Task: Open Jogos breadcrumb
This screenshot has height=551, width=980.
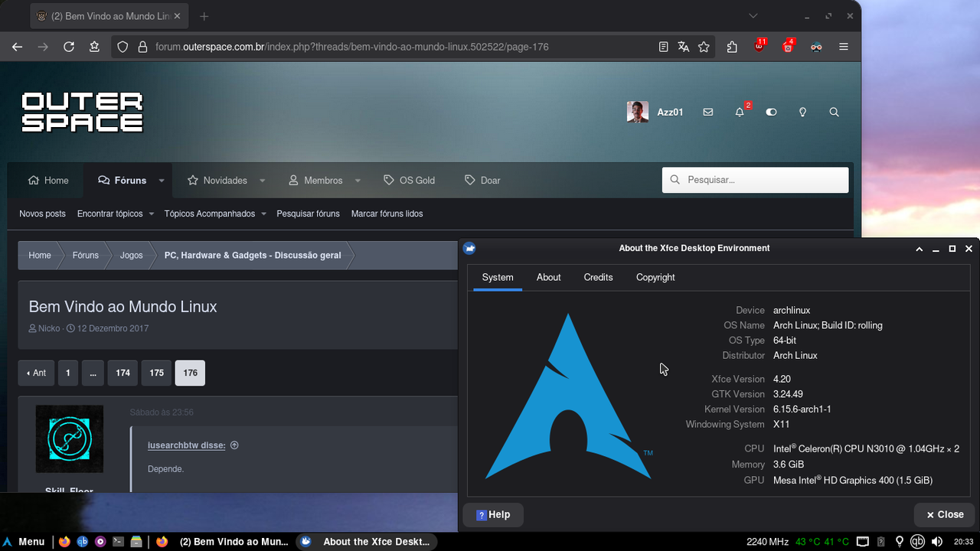Action: 131,256
